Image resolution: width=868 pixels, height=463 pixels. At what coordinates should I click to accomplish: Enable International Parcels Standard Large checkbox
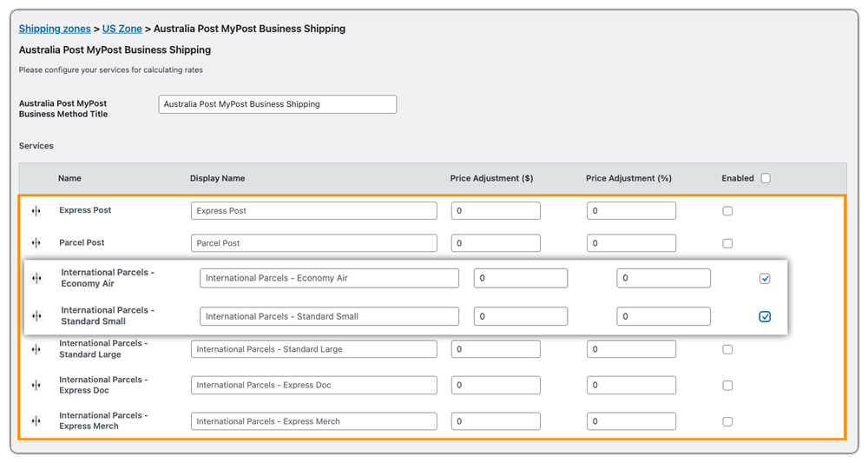(x=727, y=349)
